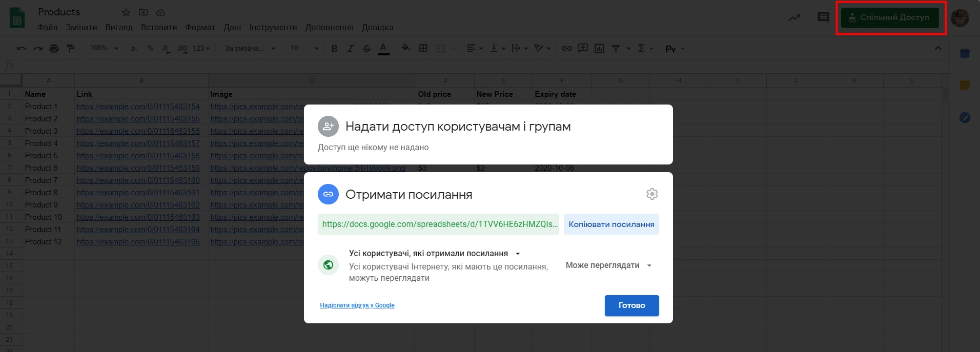Open the Keep notes side panel icon
This screenshot has width=980, height=352.
(x=965, y=86)
